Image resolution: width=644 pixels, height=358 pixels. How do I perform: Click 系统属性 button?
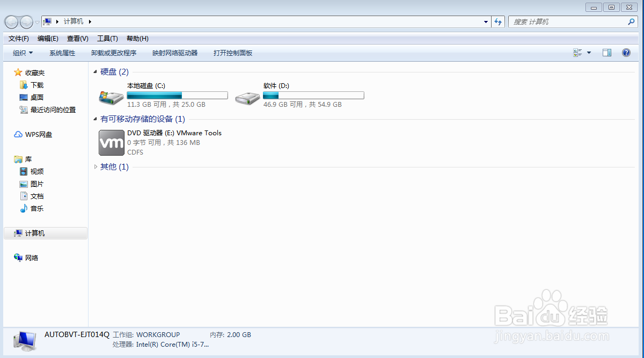click(62, 53)
